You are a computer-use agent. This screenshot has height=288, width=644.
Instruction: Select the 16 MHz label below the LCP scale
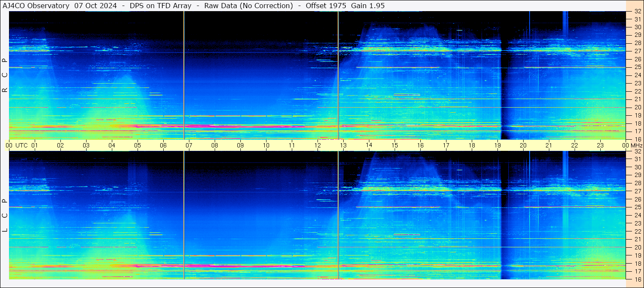pos(637,279)
